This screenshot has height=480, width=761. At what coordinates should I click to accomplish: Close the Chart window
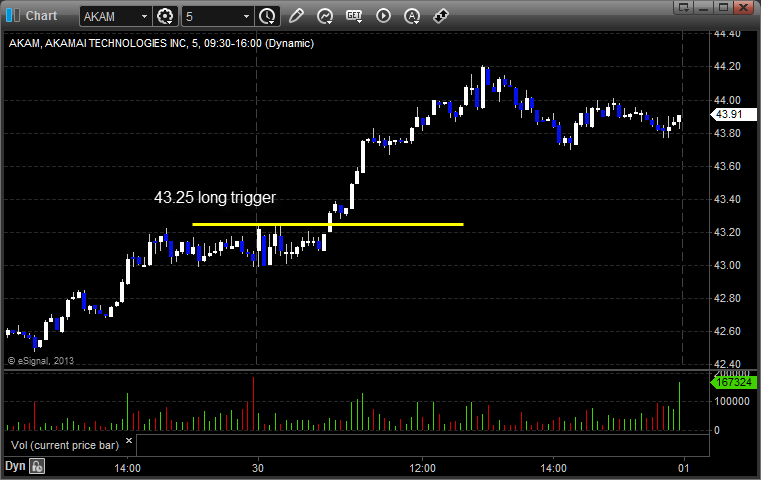coord(743,7)
